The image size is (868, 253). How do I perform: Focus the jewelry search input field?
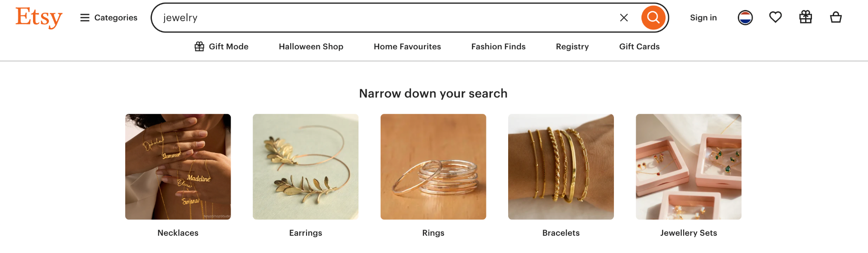coord(389,18)
